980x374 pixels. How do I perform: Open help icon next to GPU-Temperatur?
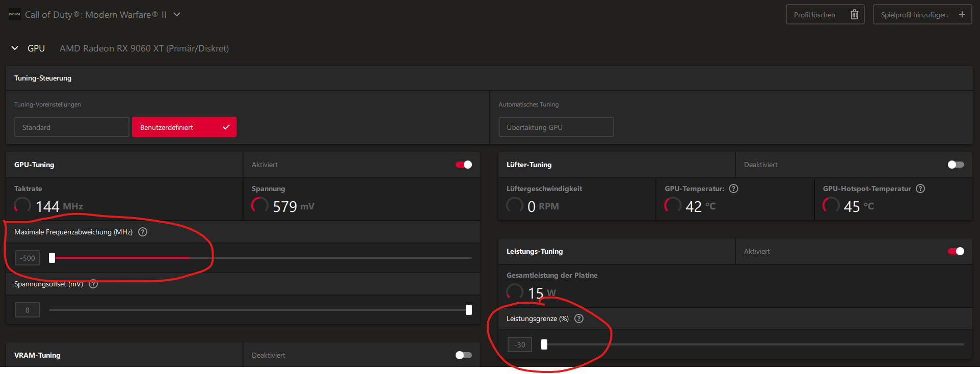point(734,189)
